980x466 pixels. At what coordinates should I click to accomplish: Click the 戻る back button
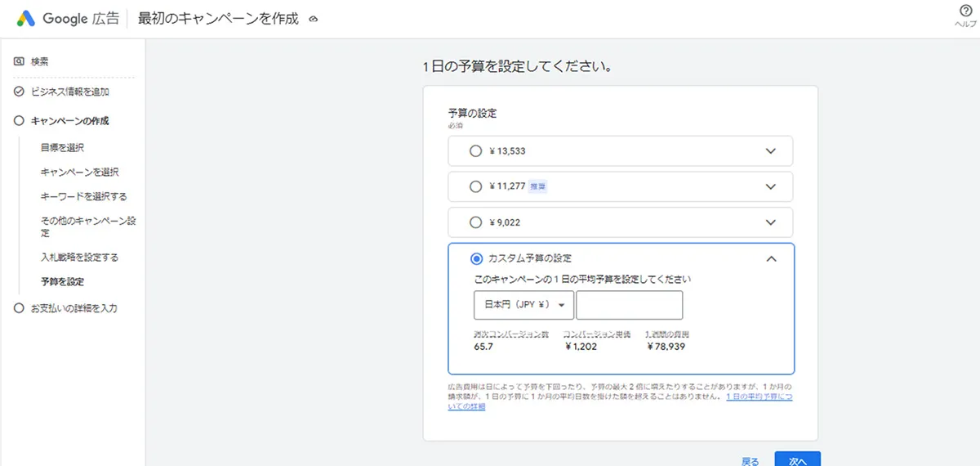pos(750,461)
